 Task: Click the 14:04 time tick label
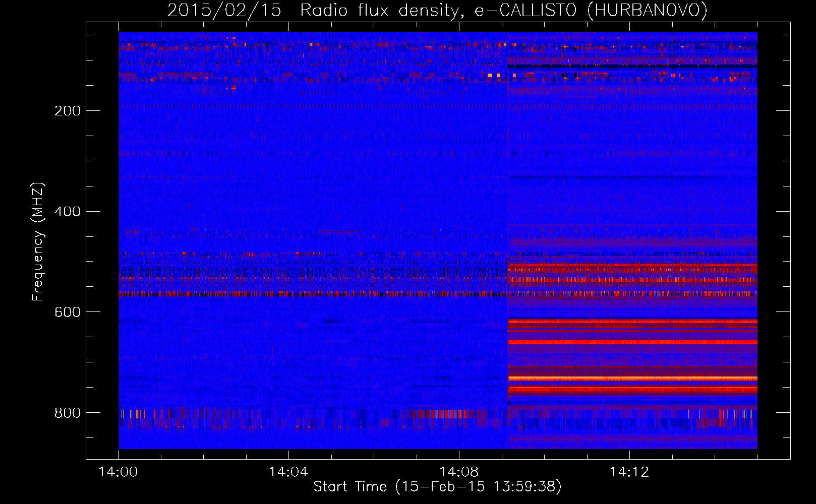288,472
